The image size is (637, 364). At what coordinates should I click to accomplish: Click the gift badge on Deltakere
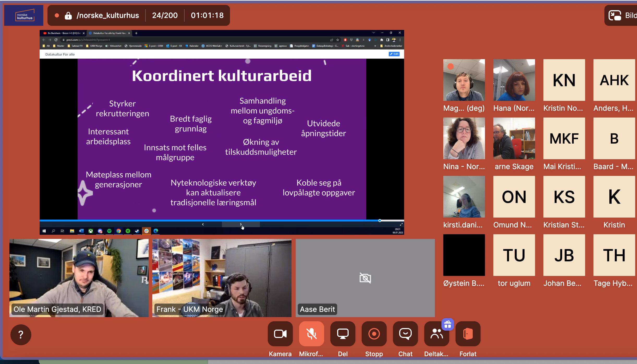[x=448, y=324]
